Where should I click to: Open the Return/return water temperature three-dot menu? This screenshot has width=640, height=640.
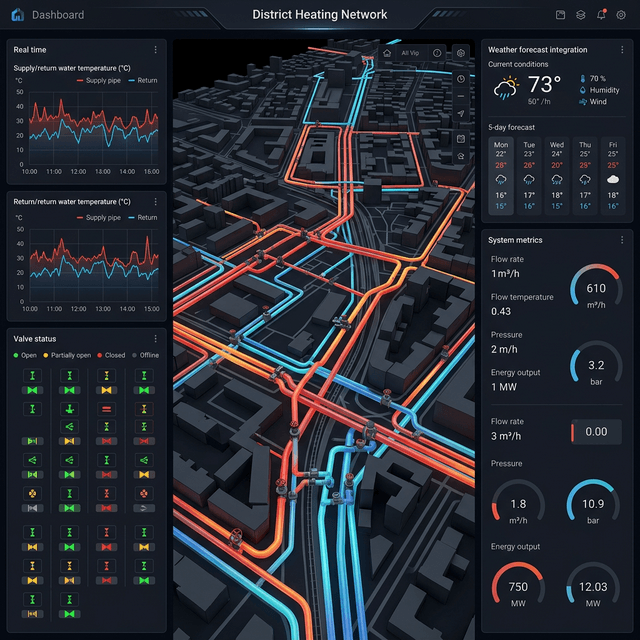click(156, 202)
